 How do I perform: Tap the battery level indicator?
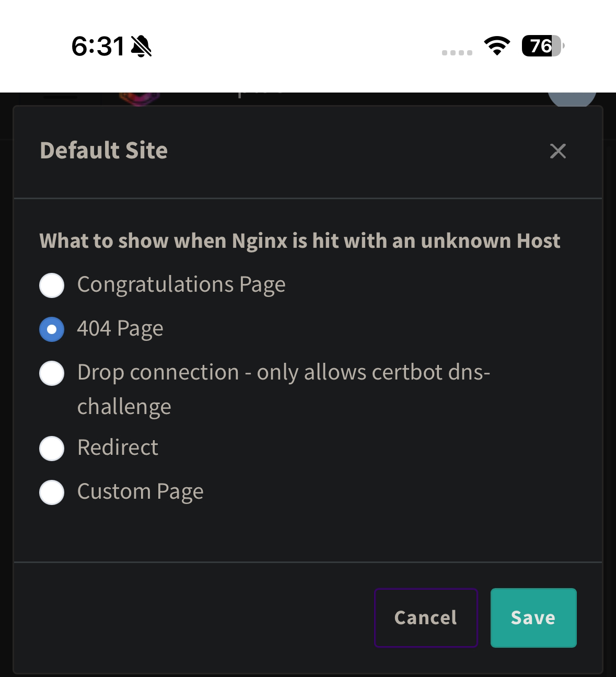(542, 46)
